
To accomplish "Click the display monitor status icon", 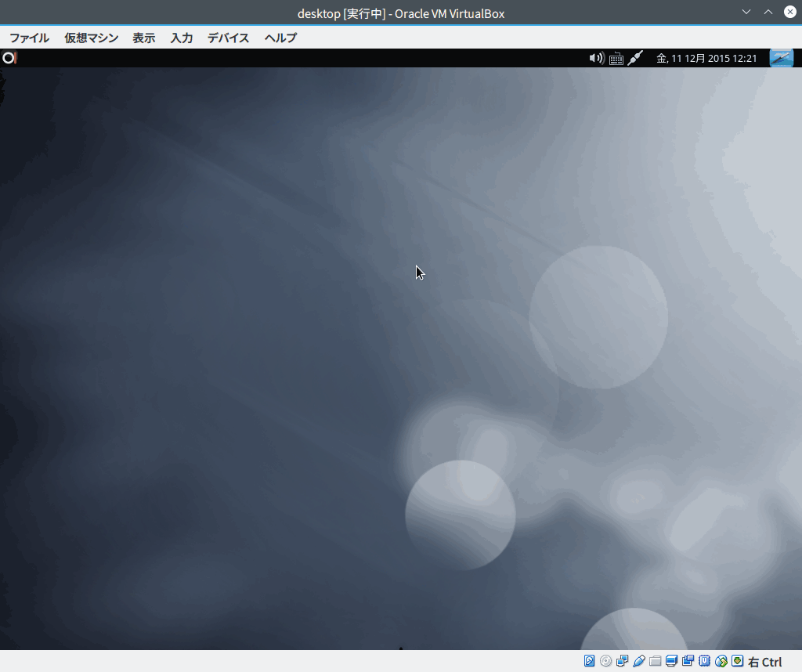I will 671,661.
